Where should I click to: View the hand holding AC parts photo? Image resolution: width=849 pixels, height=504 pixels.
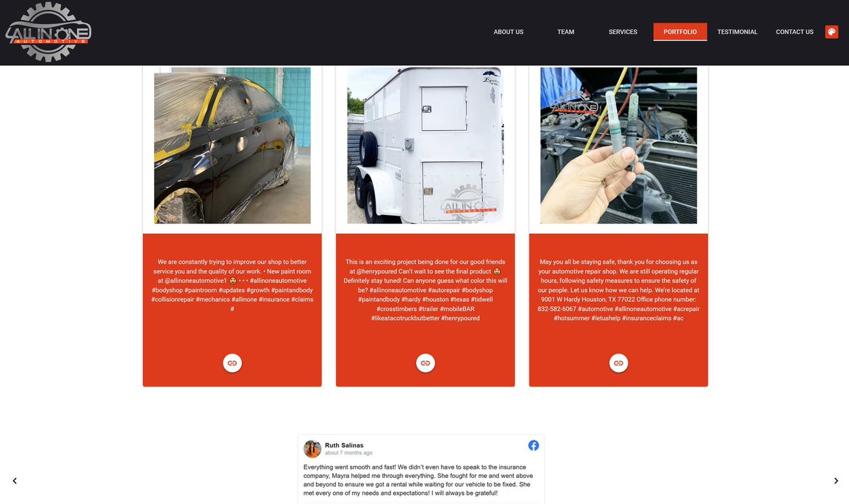(618, 146)
